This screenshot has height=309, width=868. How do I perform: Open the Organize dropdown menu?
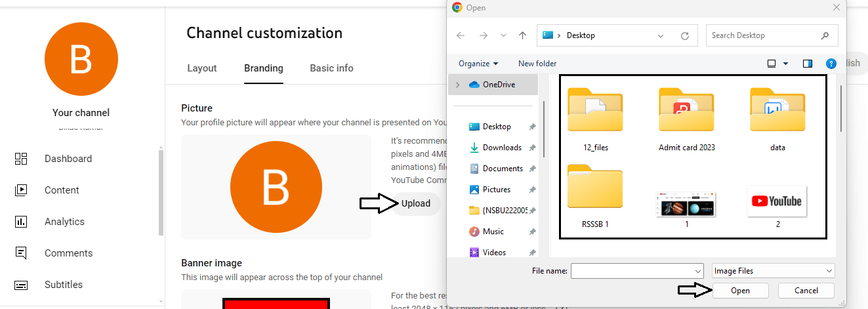(478, 64)
